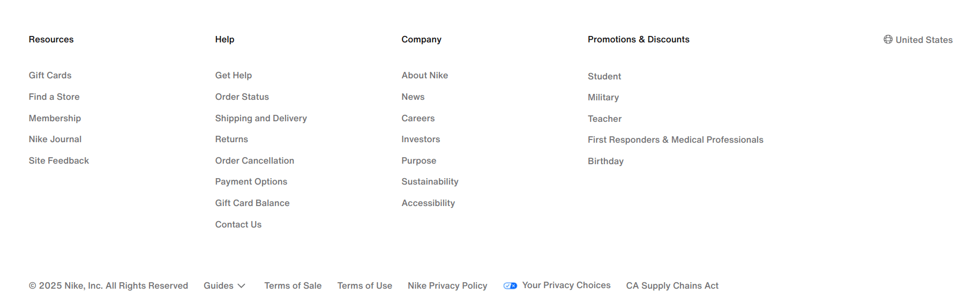Select the Military discount link

point(603,98)
